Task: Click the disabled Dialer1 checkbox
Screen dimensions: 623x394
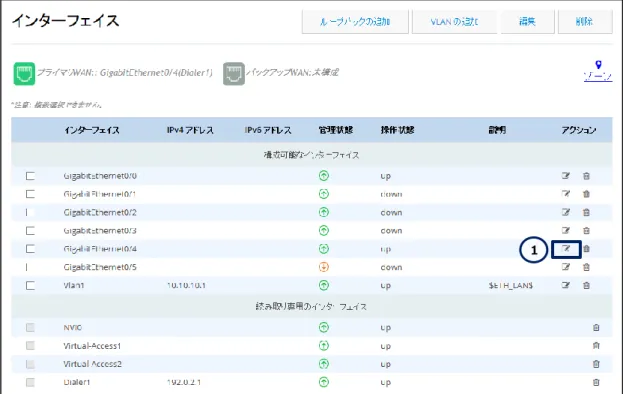Action: tap(30, 382)
